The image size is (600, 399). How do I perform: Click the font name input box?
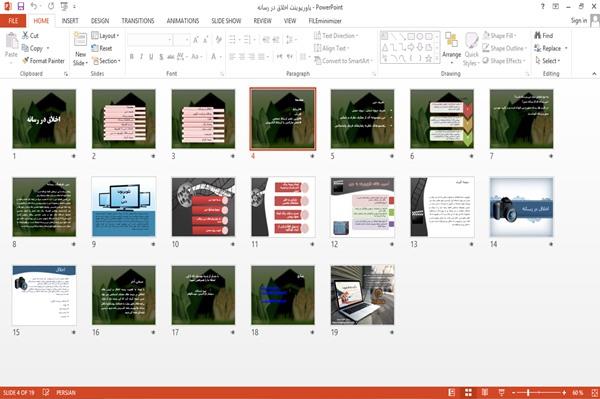tap(150, 40)
